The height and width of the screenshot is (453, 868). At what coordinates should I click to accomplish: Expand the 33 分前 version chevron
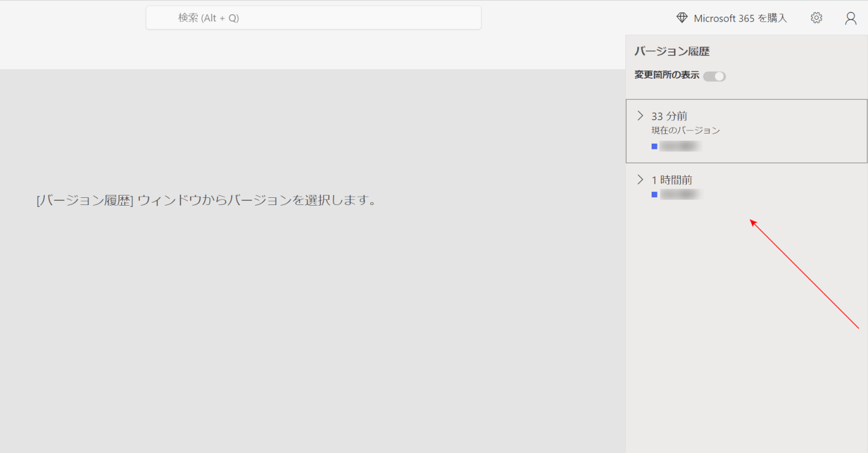click(x=640, y=116)
